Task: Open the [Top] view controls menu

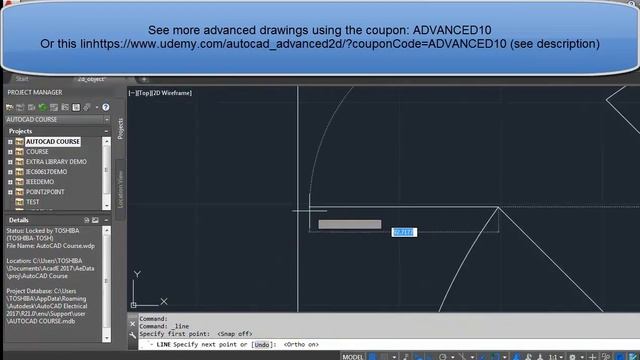Action: (143, 93)
